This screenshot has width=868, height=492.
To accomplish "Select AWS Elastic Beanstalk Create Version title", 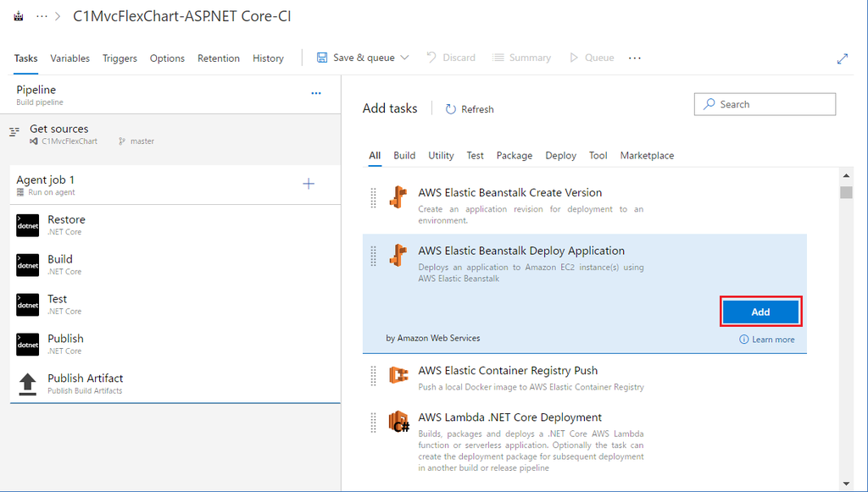I will [x=509, y=192].
